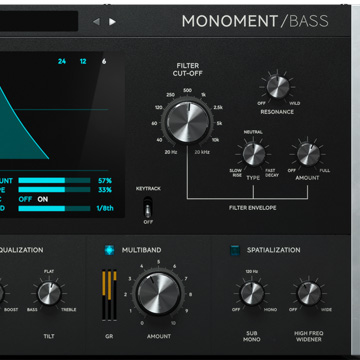Image resolution: width=360 pixels, height=360 pixels.
Task: Click the WILD resonance label
Action: [294, 103]
